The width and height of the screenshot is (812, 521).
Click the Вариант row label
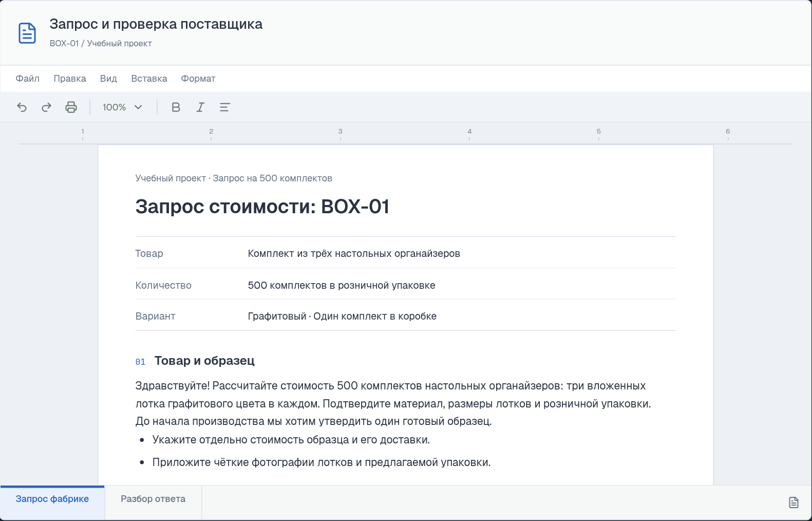[x=155, y=316]
